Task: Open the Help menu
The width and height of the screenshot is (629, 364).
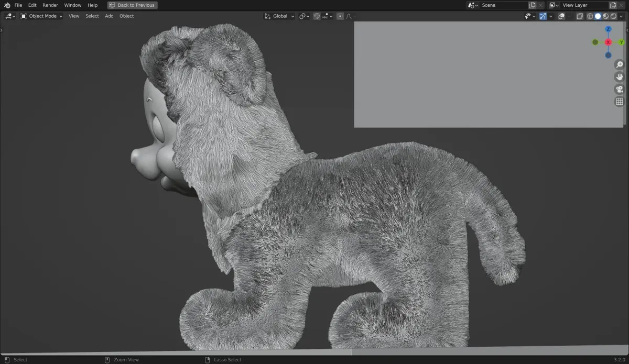Action: pos(92,5)
